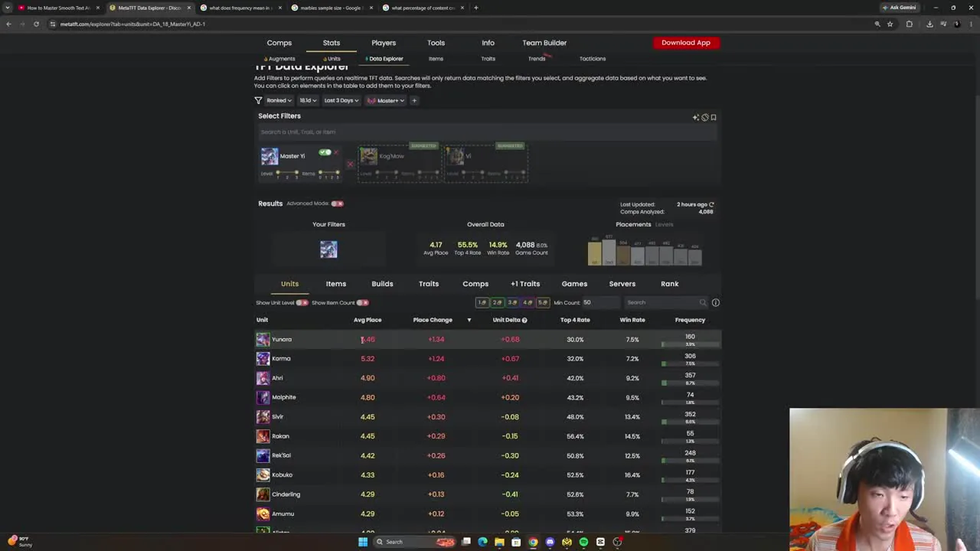Screen dimensions: 980x551
Task: Click the sparkle suggestions icon in Select Filters
Action: tap(696, 117)
